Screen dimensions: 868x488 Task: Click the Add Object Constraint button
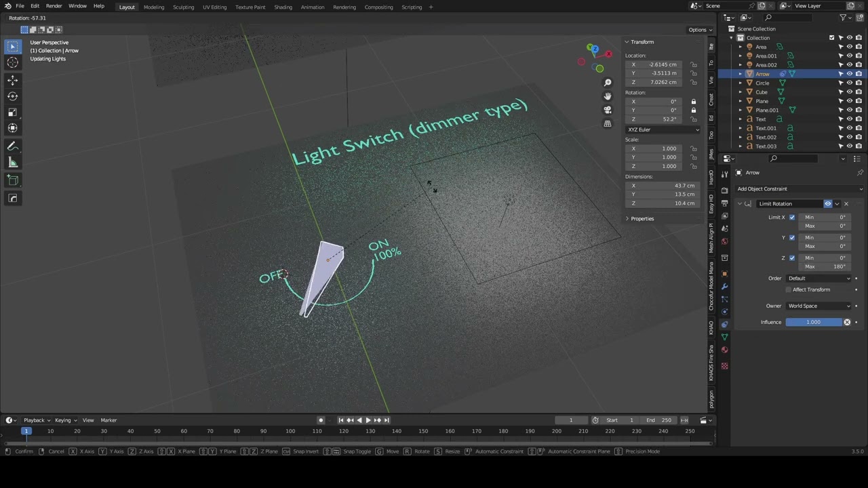pos(762,188)
